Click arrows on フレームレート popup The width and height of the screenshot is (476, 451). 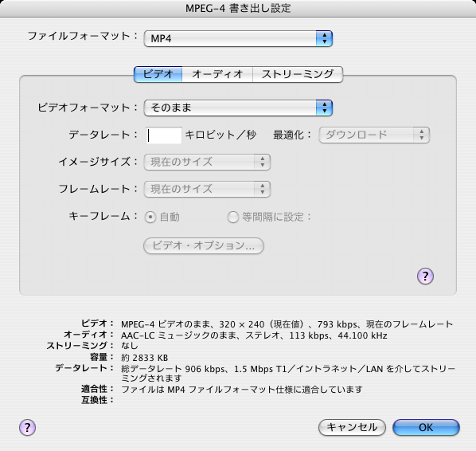coord(263,189)
